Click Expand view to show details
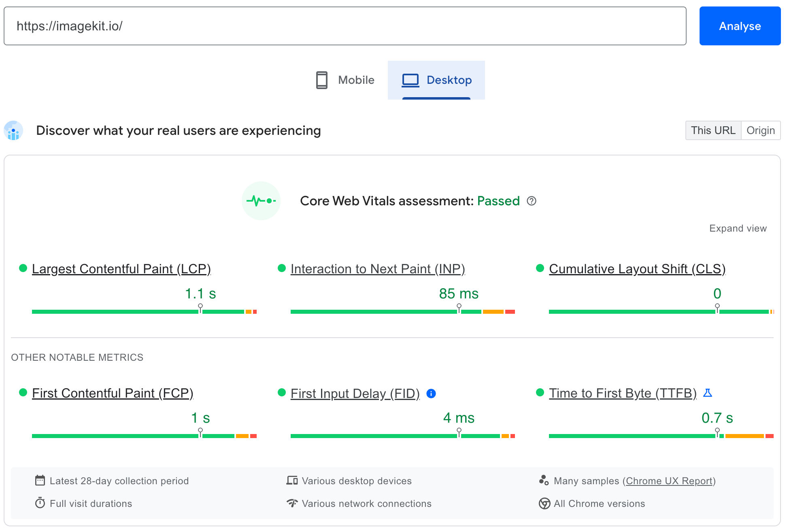787x532 pixels. (x=738, y=228)
